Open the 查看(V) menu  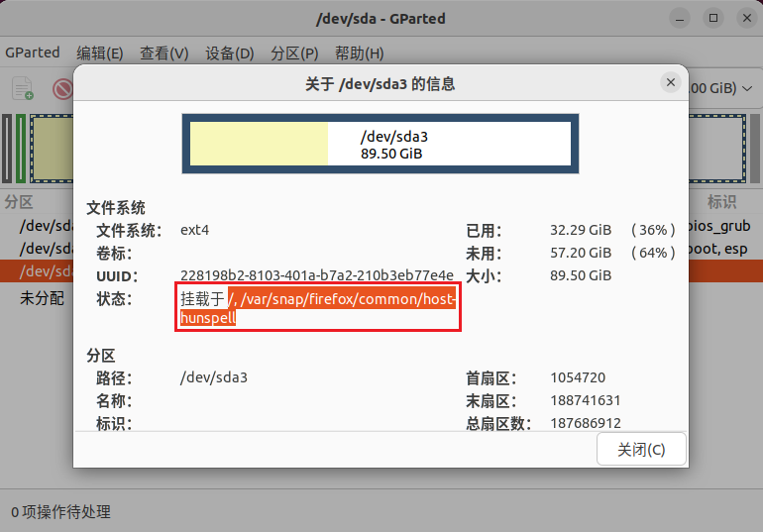[163, 53]
